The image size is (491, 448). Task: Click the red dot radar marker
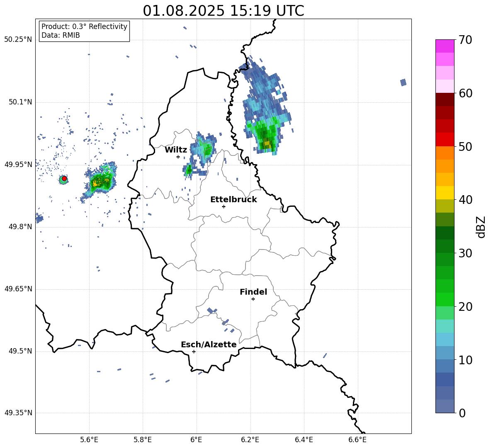(x=64, y=179)
